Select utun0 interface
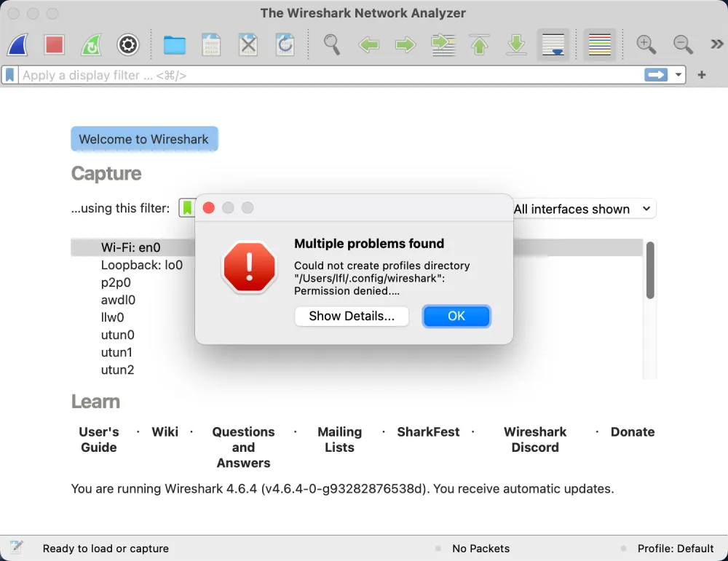Screen dimensions: 728x561 pyautogui.click(x=117, y=335)
